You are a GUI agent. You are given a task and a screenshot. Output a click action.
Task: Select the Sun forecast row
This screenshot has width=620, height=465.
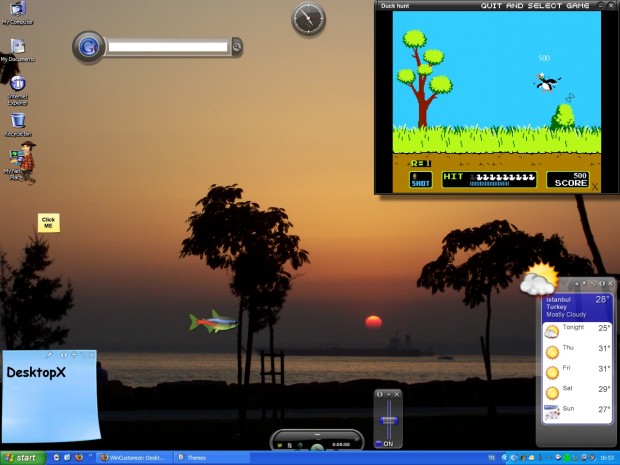click(576, 409)
